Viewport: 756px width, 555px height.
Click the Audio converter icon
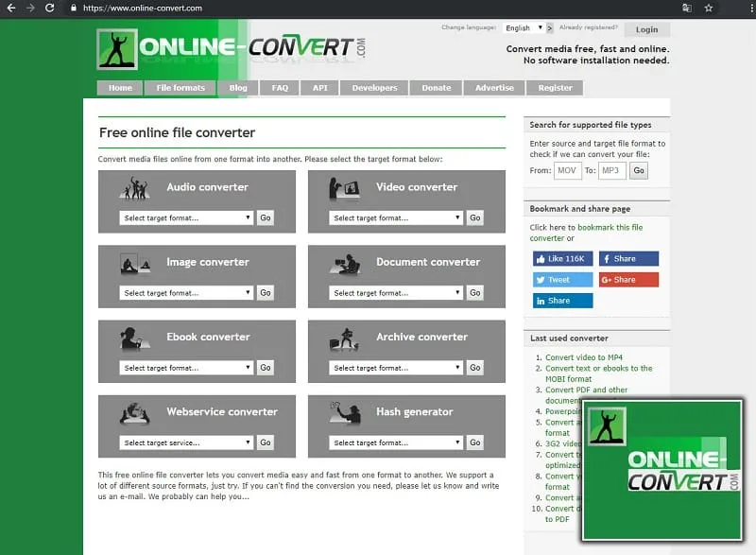point(134,188)
